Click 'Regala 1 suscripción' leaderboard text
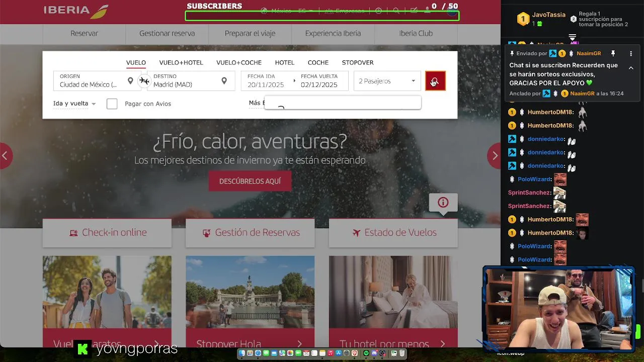The height and width of the screenshot is (362, 644). [x=603, y=19]
